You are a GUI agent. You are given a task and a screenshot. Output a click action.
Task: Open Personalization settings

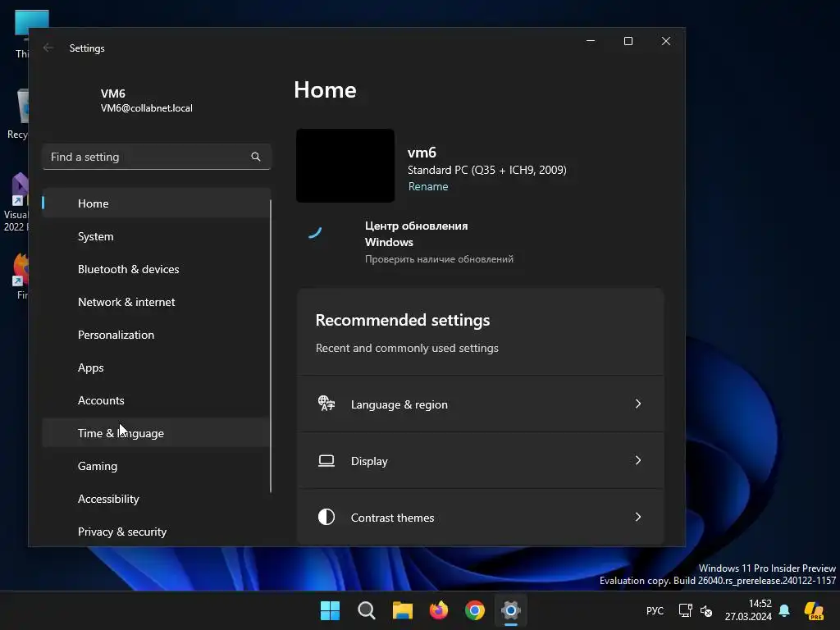pyautogui.click(x=155, y=335)
